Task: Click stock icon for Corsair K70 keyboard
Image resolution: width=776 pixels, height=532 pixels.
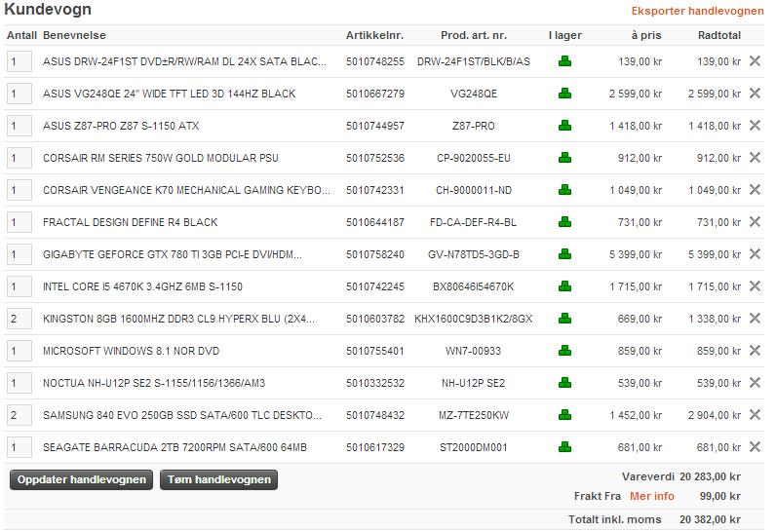Action: [564, 190]
